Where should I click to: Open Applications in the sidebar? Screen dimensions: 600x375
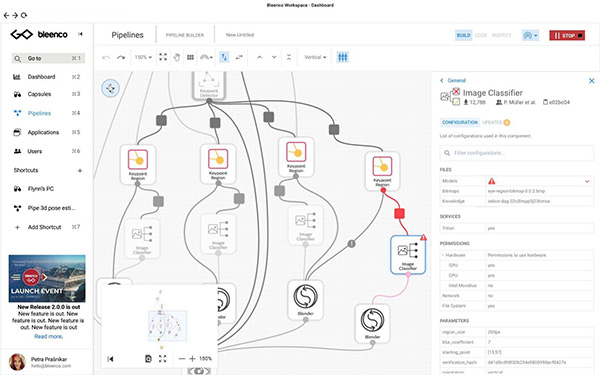43,132
